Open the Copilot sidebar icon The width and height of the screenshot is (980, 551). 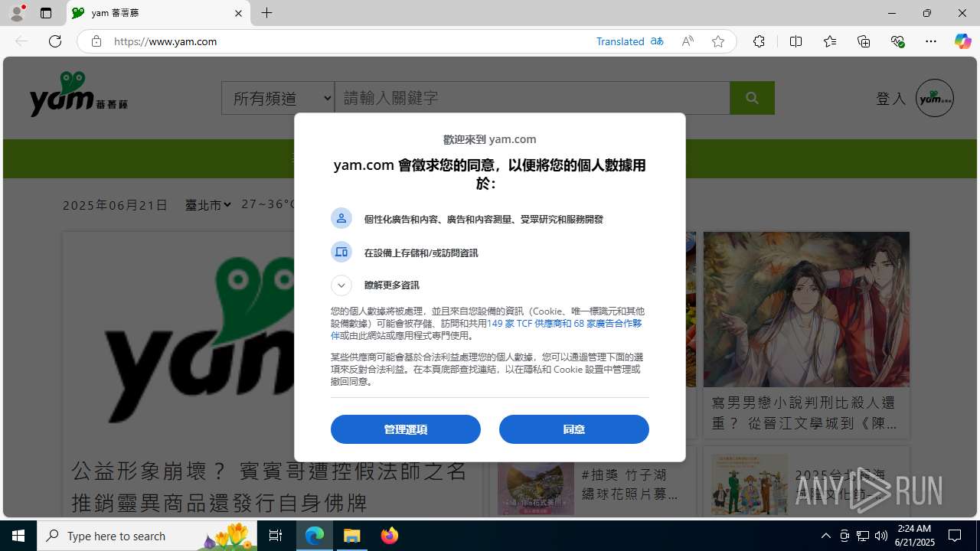[x=962, y=41]
